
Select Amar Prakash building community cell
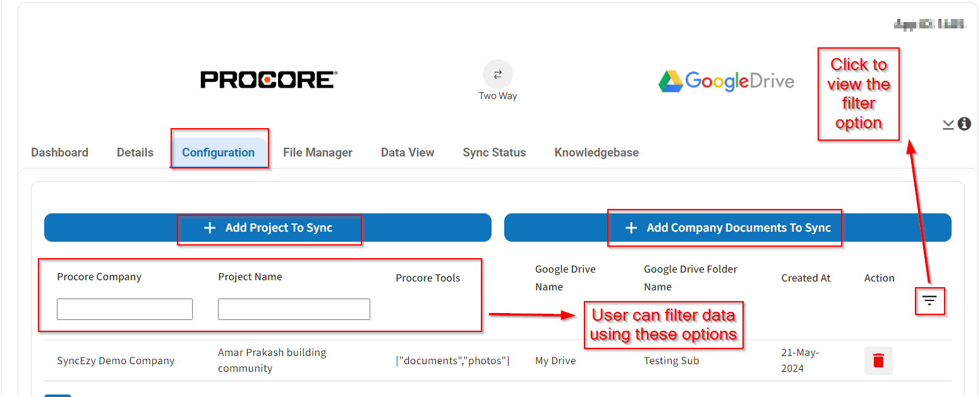[272, 360]
